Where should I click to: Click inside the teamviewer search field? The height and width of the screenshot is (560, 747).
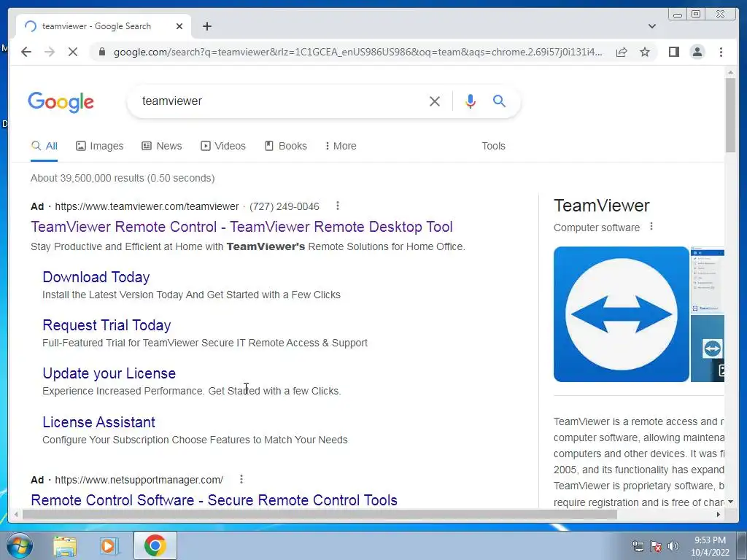pos(281,101)
